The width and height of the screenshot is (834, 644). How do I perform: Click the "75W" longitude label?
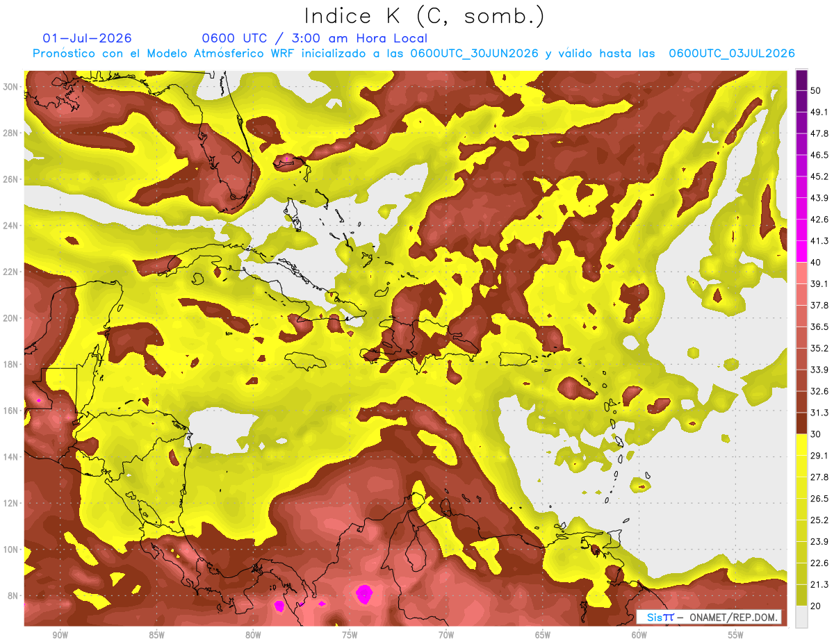coord(350,635)
